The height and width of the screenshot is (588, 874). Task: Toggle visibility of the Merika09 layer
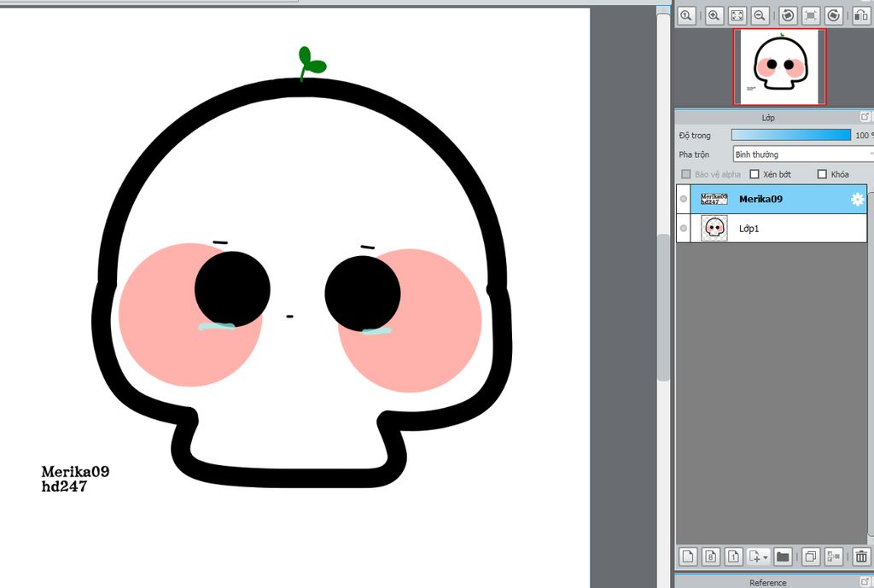[x=684, y=199]
